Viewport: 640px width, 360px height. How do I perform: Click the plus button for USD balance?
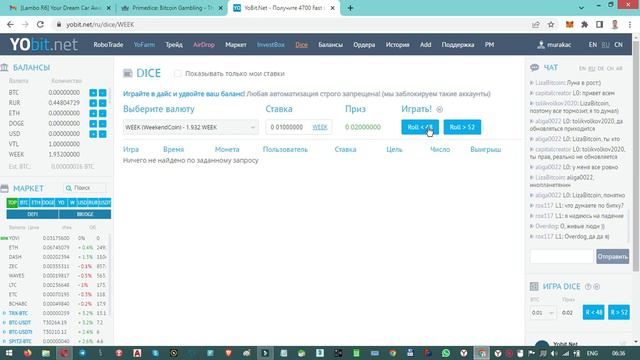pos(93,134)
